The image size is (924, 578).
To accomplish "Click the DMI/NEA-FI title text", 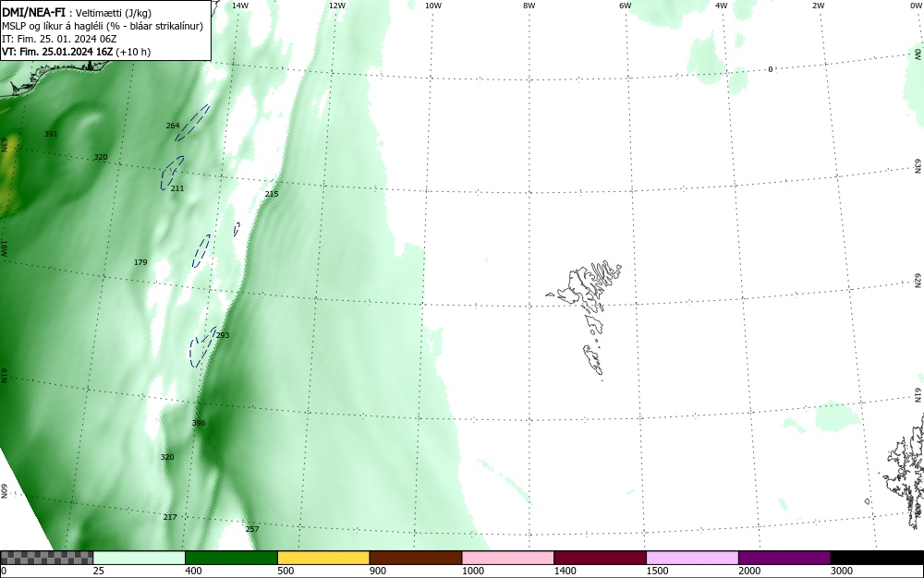I will [x=33, y=13].
